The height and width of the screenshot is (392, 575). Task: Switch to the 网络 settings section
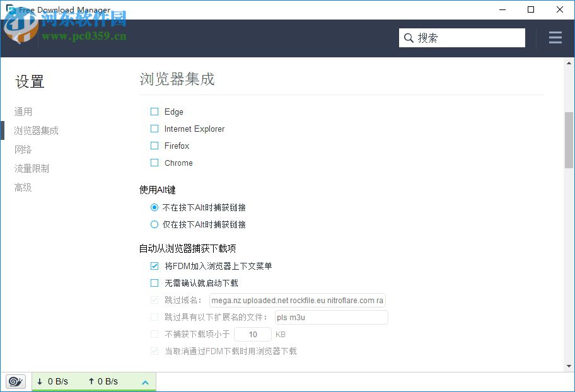point(23,149)
